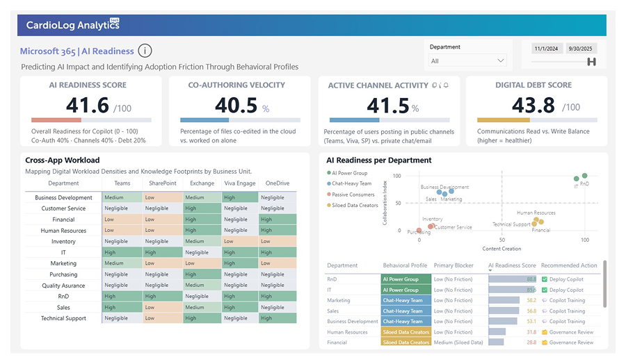The width and height of the screenshot is (626, 364).
Task: Click Marketing row's OneDrive 'Low' cell
Action: pyautogui.click(x=278, y=263)
